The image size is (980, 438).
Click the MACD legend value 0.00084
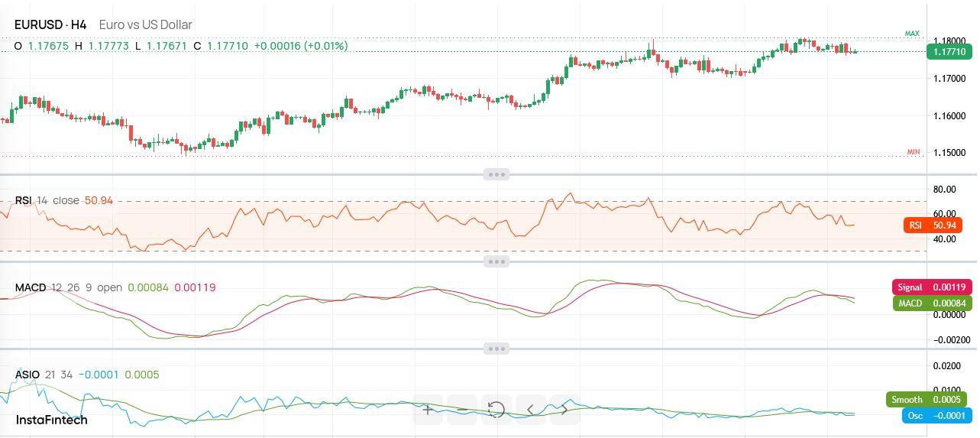(148, 287)
